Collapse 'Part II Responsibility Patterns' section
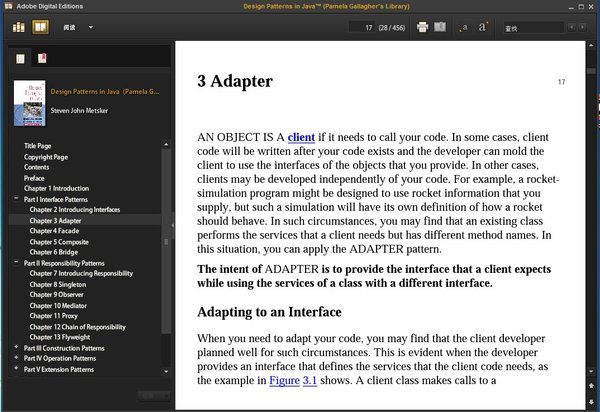This screenshot has height=412, width=600. click(16, 262)
